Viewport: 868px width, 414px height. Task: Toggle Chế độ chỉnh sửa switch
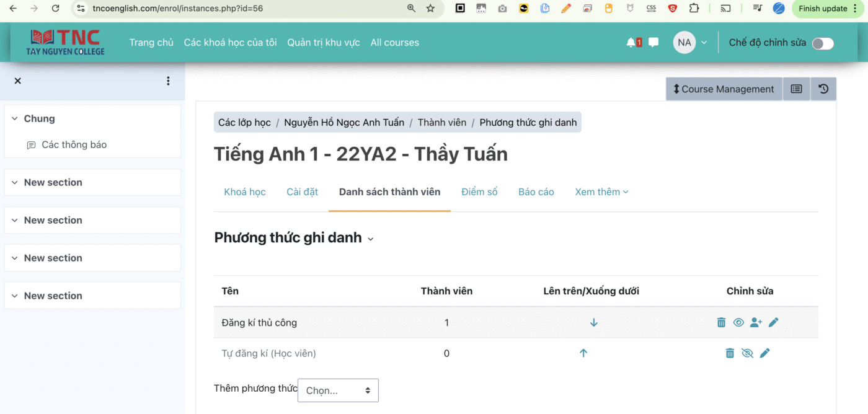click(823, 43)
